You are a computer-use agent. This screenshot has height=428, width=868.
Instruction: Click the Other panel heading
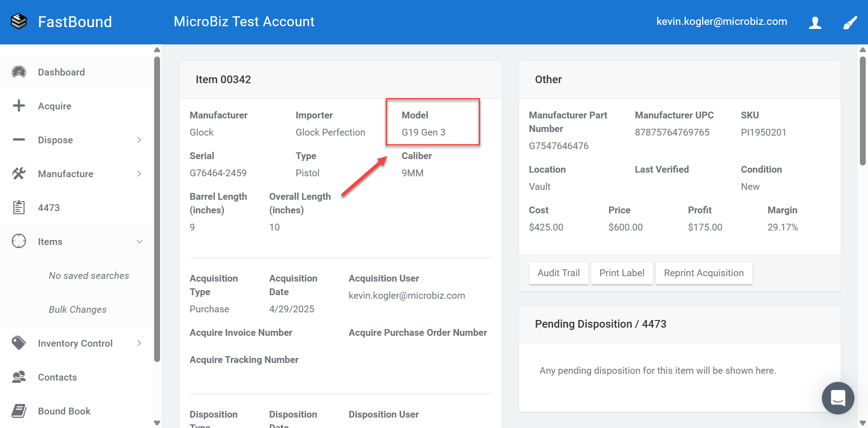click(548, 80)
